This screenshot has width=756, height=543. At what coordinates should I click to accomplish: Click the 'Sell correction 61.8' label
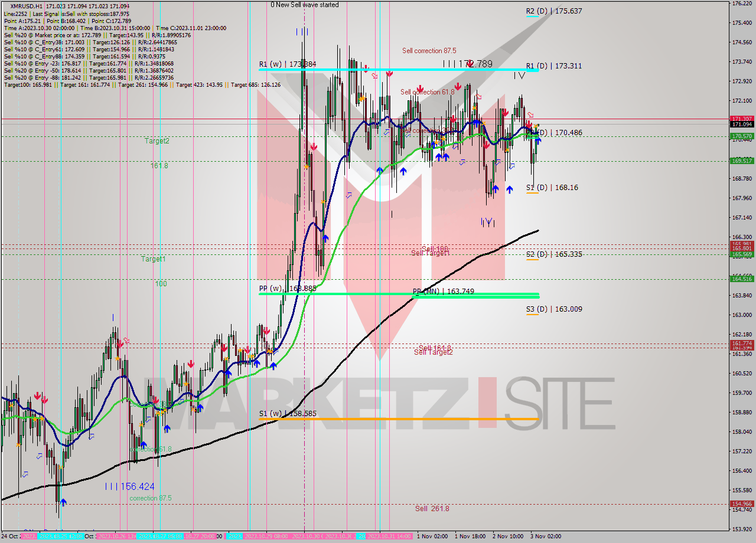tap(428, 92)
